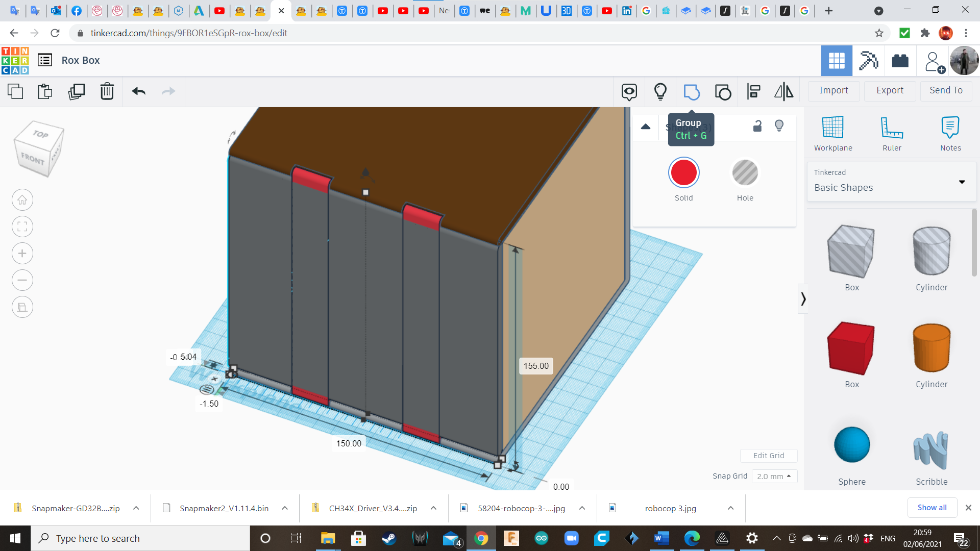Open the Snap Grid 2.0 mm dropdown
980x551 pixels.
click(x=774, y=476)
